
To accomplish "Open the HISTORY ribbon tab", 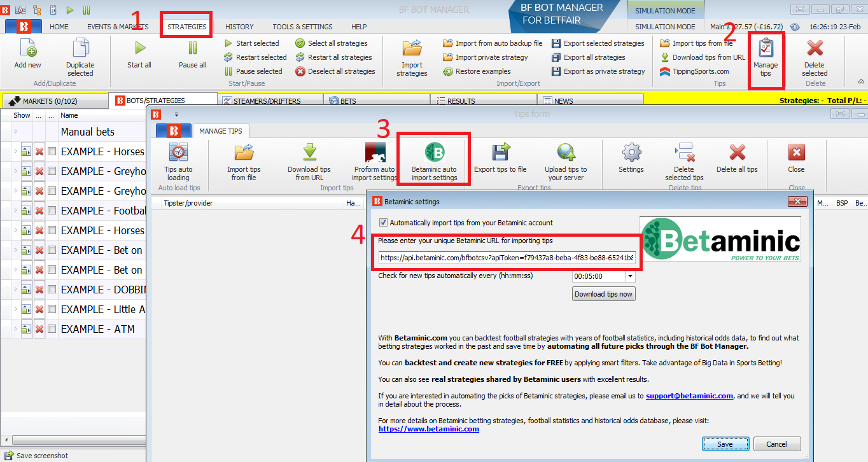I will (x=239, y=27).
